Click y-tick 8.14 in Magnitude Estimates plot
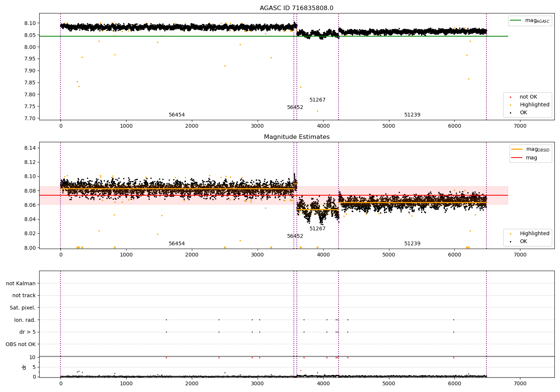Viewport: 560px width, 392px height. point(30,148)
